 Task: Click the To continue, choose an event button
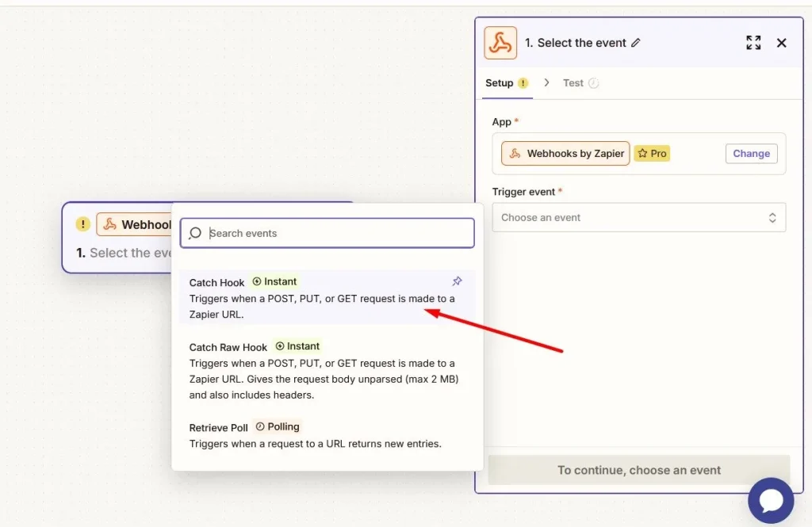point(639,470)
